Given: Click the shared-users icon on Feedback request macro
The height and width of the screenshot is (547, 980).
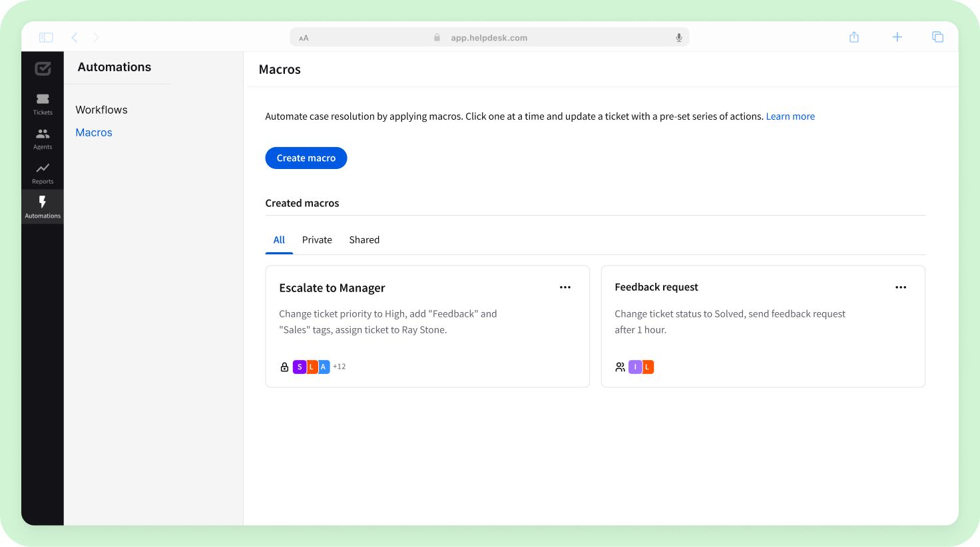Looking at the screenshot, I should [x=620, y=367].
